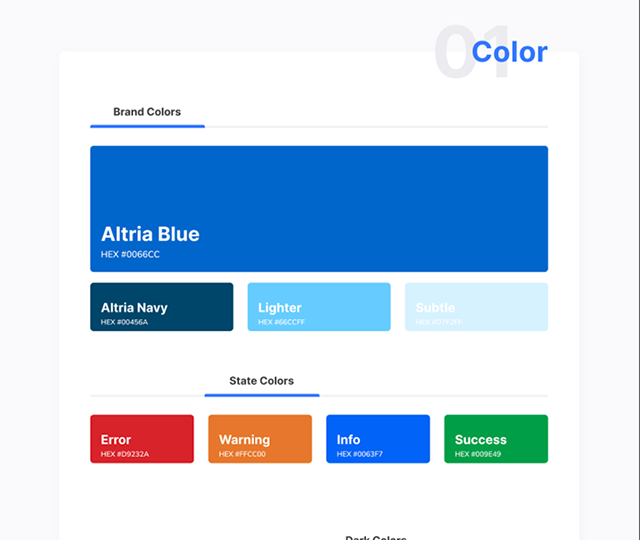Switch to the State Colors tab

coord(262,381)
